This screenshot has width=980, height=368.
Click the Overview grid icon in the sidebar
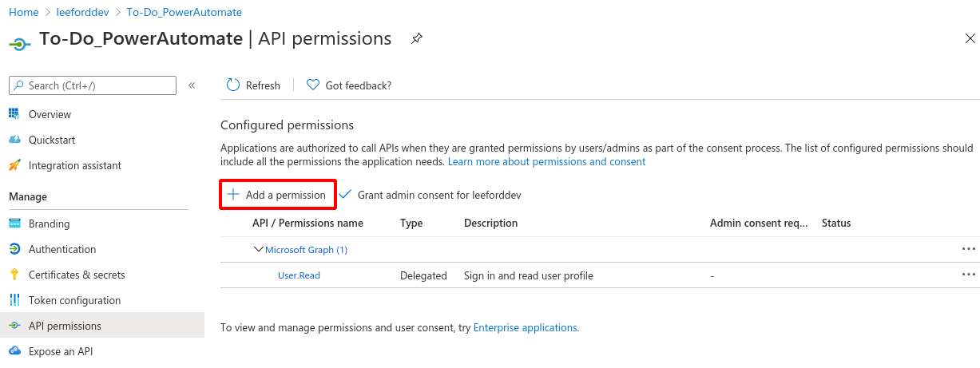(x=14, y=114)
